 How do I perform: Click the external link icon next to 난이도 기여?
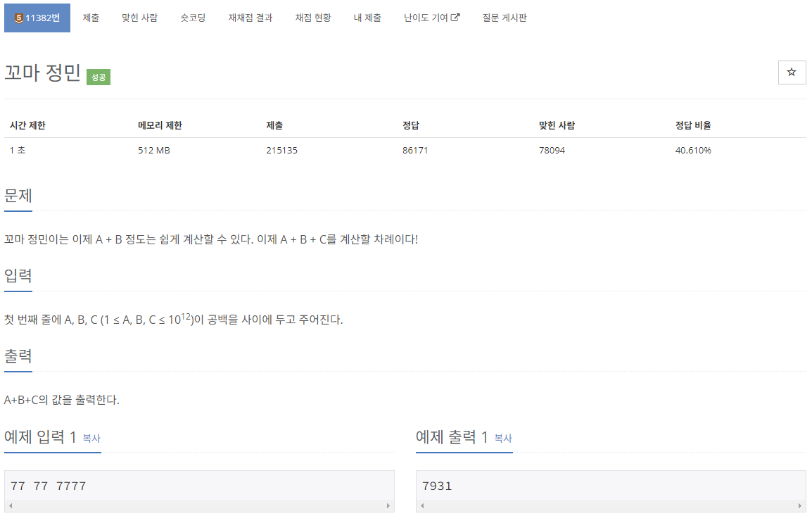tap(455, 18)
